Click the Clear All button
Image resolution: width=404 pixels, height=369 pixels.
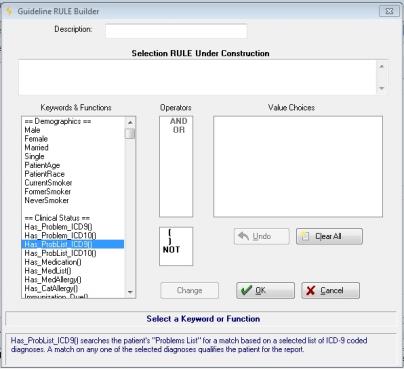tap(329, 236)
